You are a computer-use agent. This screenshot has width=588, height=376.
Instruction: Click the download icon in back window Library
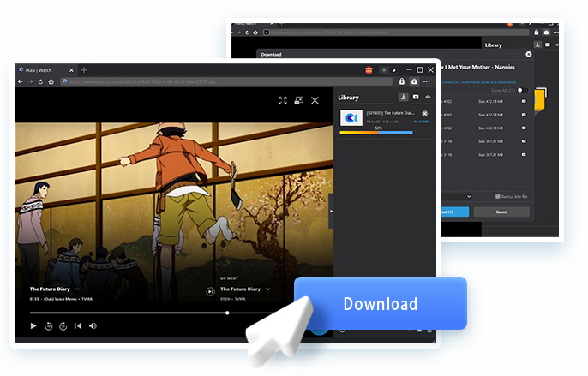pos(537,45)
